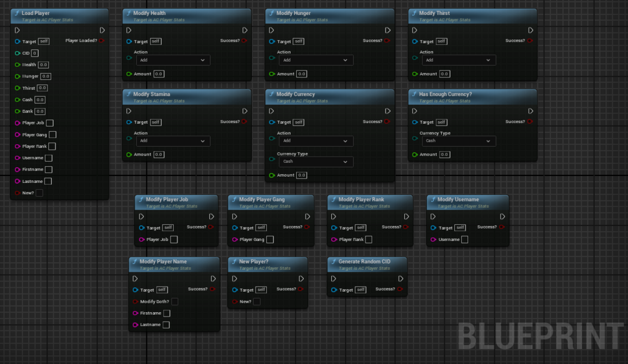The width and height of the screenshot is (628, 364).
Task: Toggle the self checkbox on Modify Username Target
Action: click(x=459, y=227)
